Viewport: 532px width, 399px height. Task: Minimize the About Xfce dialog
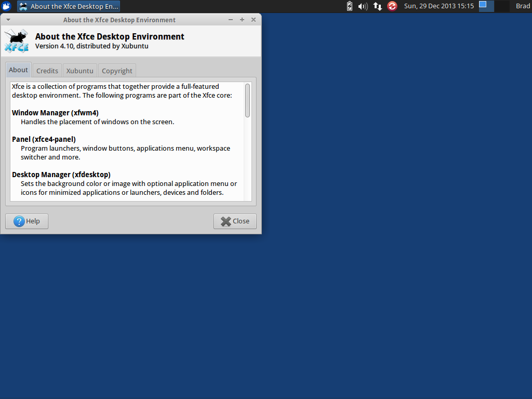231,20
